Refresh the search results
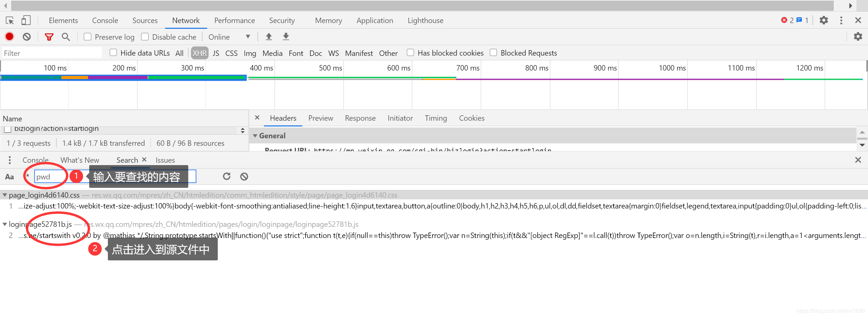This screenshot has width=868, height=317. (227, 176)
